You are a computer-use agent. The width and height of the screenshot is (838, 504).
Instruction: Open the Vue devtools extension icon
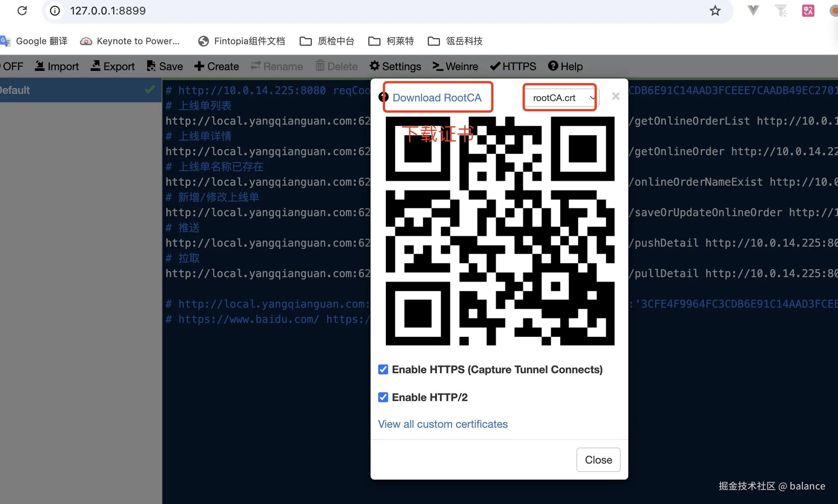(x=753, y=11)
